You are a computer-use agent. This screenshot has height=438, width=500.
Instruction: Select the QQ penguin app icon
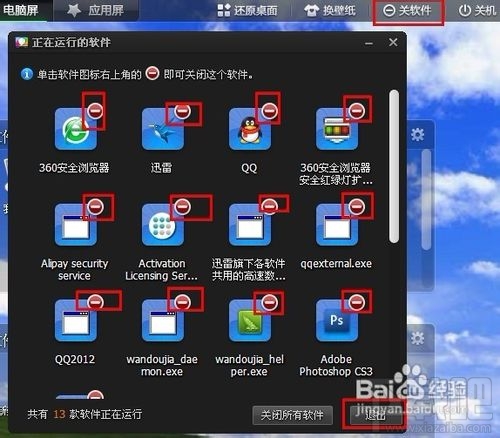tap(250, 129)
